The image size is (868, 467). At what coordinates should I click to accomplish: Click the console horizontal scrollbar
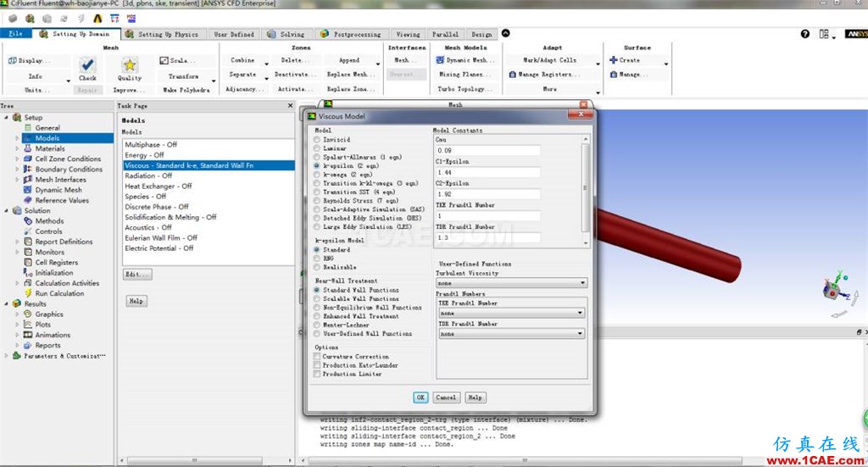[x=524, y=460]
